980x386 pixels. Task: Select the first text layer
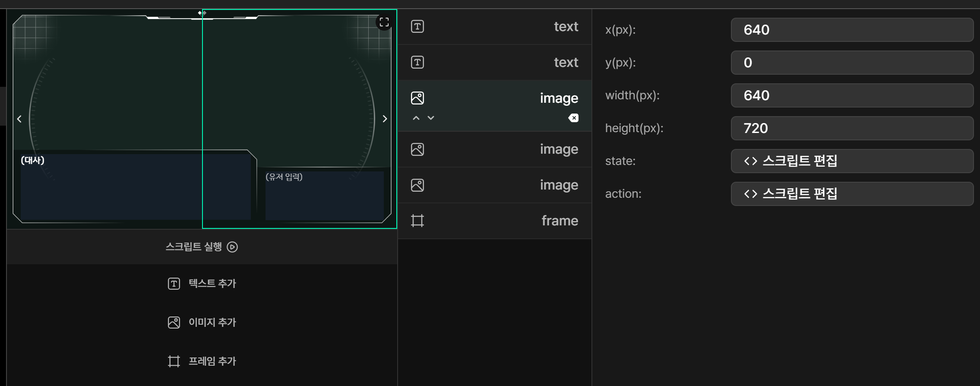point(494,27)
